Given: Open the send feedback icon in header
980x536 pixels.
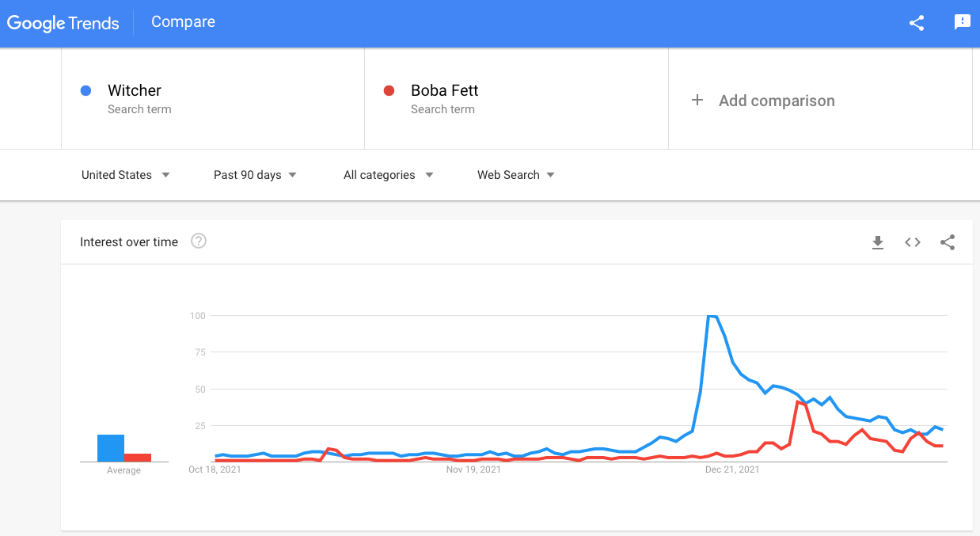Looking at the screenshot, I should 963,23.
